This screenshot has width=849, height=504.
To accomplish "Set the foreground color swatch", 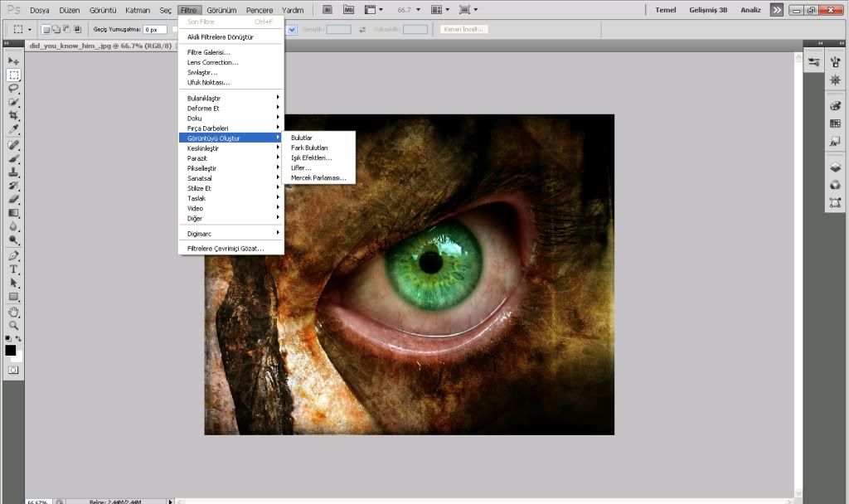I will 10,351.
